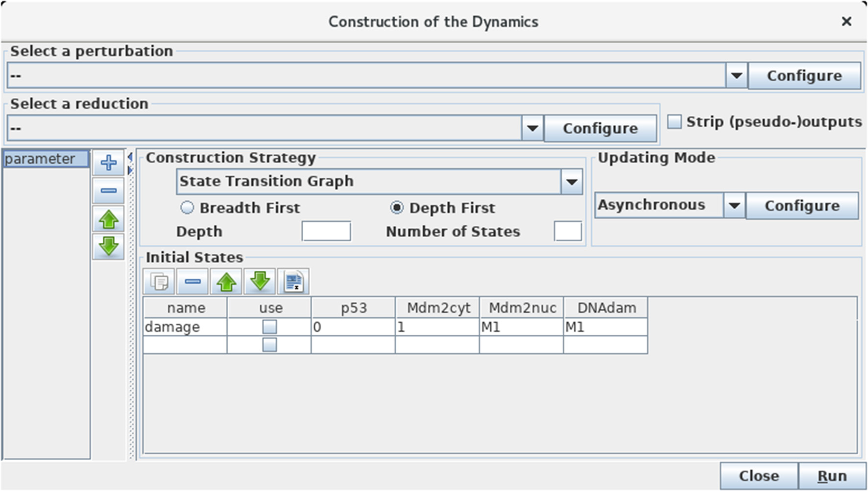
Task: Move the parameter up in the list
Action: click(x=108, y=219)
